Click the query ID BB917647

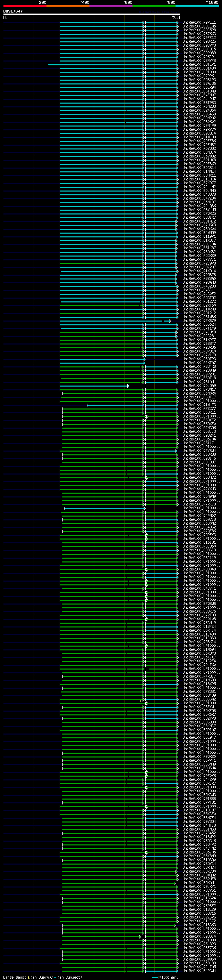13,11
